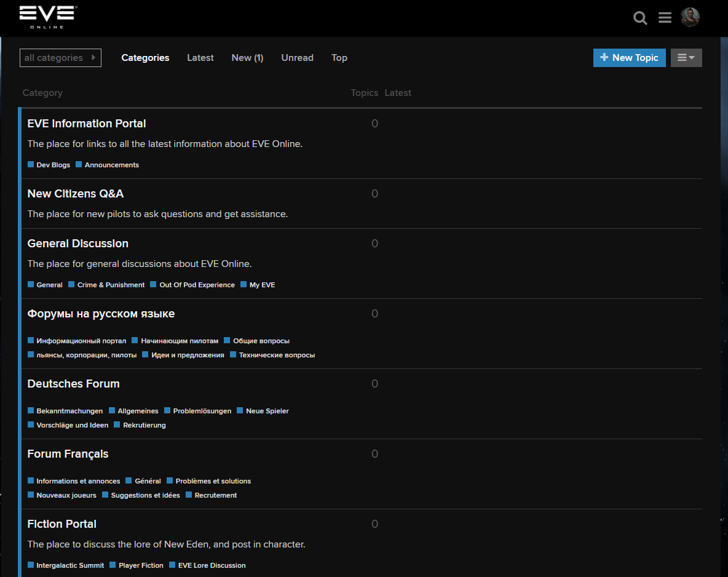Open Intergalactic Summit subcategory
This screenshot has width=728, height=577.
[x=65, y=565]
